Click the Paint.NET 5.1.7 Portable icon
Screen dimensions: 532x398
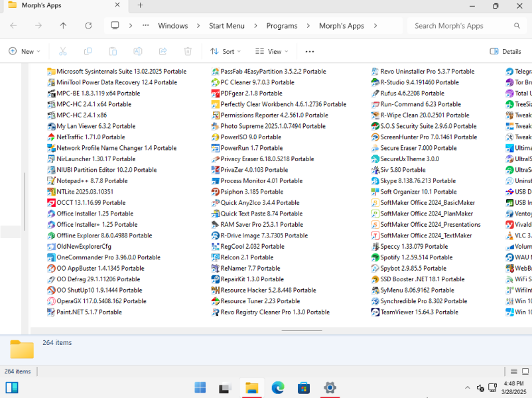point(51,312)
